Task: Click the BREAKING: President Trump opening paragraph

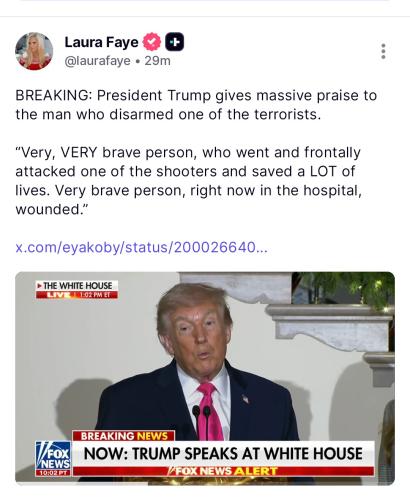Action: [x=196, y=105]
